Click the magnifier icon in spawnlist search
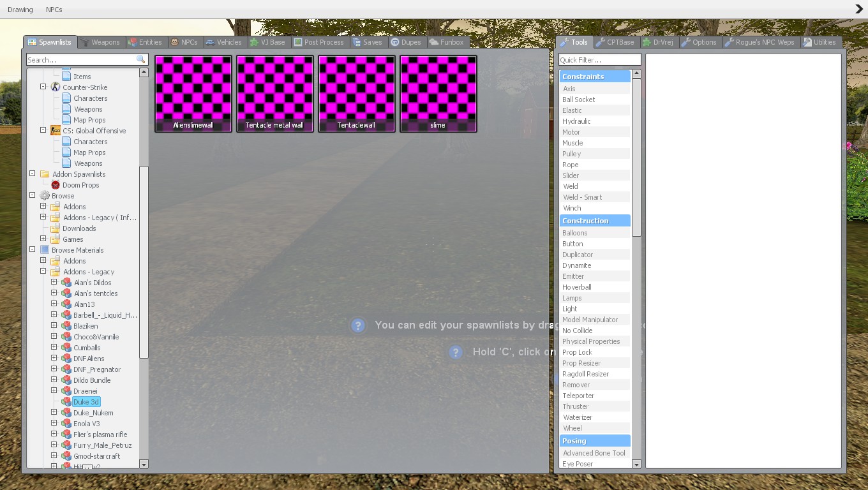Image resolution: width=868 pixels, height=490 pixels. click(x=141, y=59)
